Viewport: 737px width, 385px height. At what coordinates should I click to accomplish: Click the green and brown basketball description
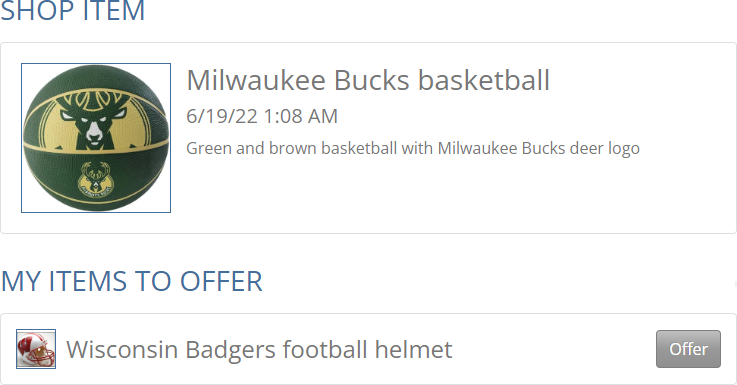coord(413,148)
